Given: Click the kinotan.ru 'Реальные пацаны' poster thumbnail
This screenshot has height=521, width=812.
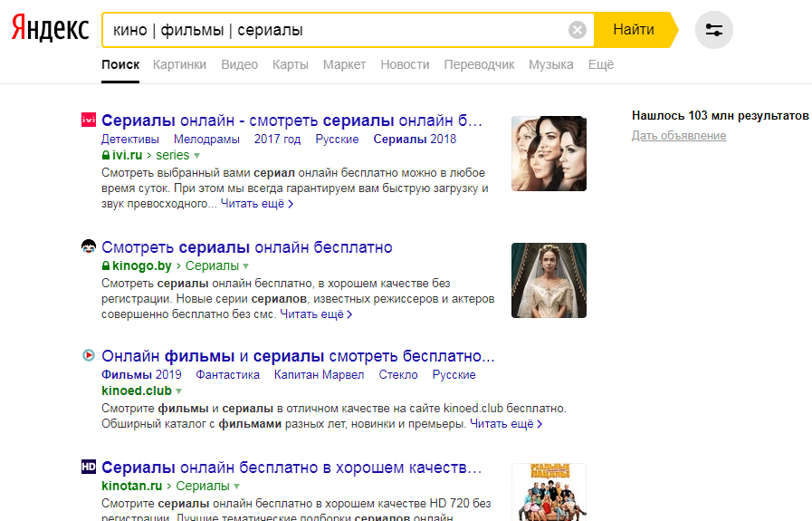Looking at the screenshot, I should pos(549,492).
